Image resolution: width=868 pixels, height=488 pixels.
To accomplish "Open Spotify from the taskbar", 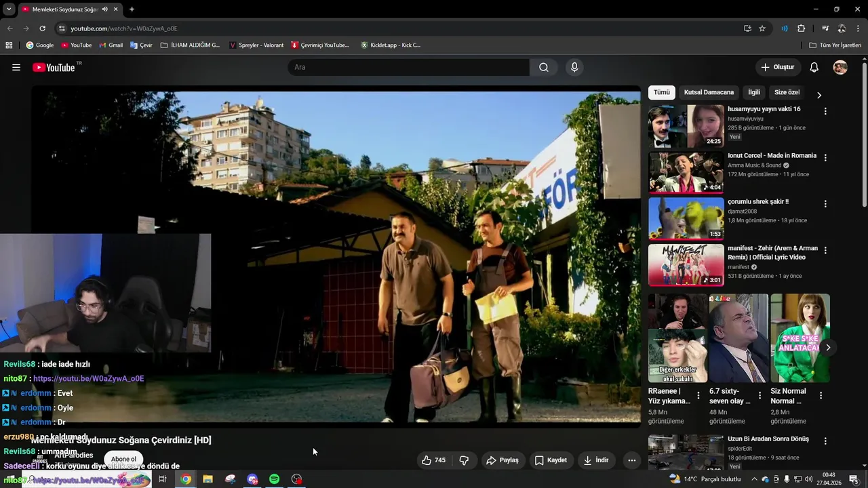I will pos(274,479).
